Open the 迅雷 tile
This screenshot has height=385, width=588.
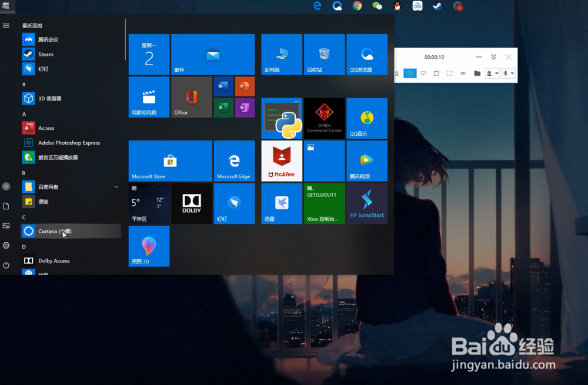coord(282,203)
